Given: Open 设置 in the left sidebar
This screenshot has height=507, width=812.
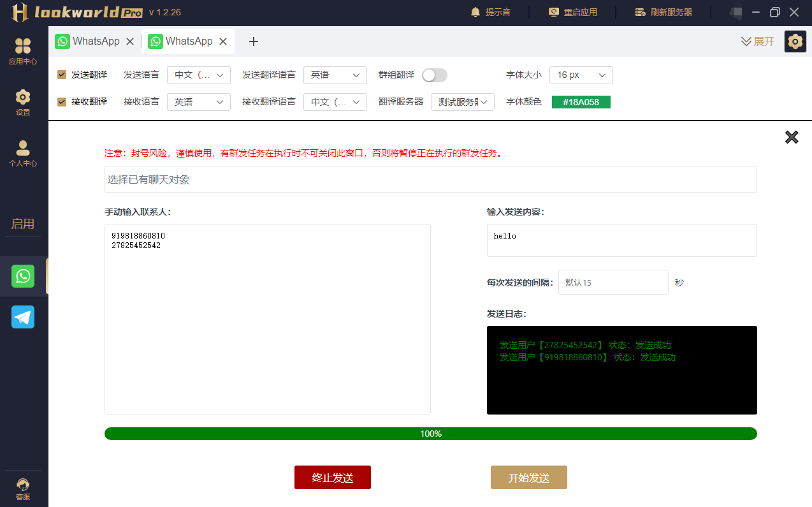Looking at the screenshot, I should [23, 98].
